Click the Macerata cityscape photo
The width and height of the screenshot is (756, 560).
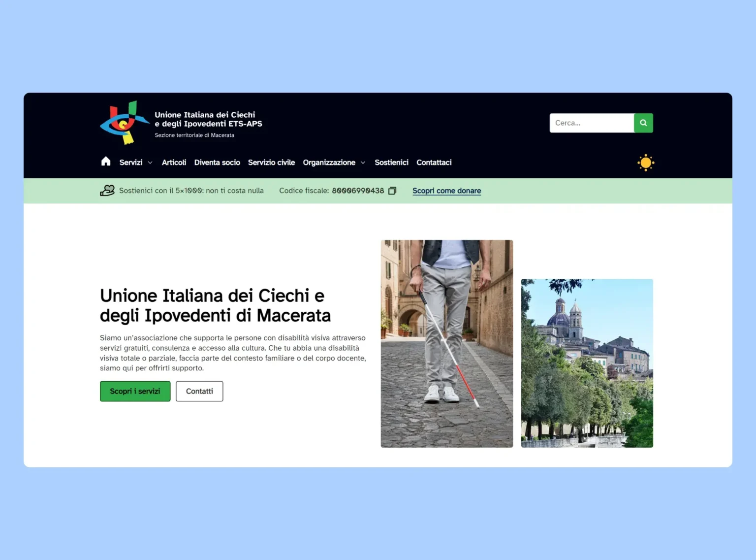[x=587, y=363]
